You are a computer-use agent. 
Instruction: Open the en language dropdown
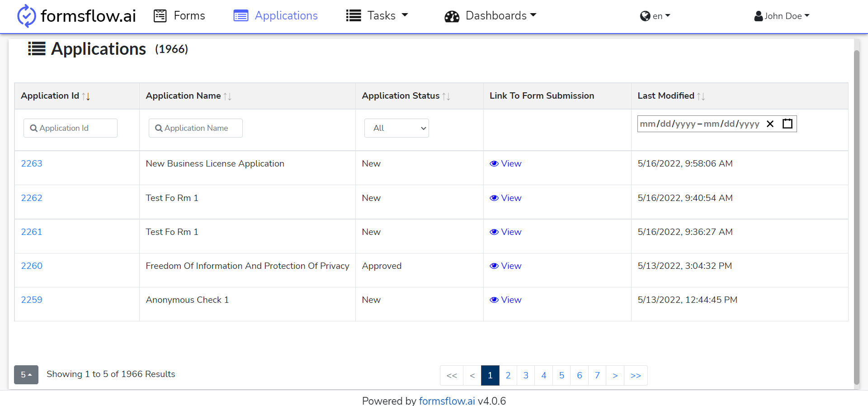(655, 16)
